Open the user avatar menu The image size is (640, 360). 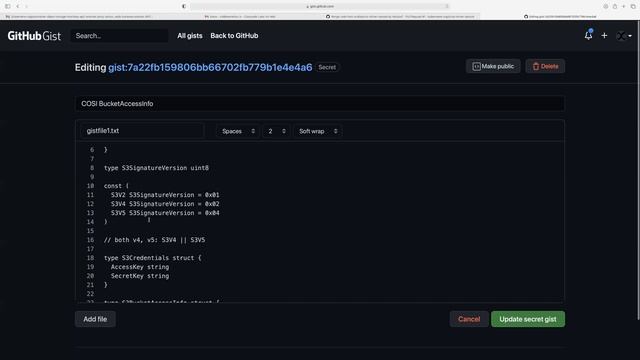[624, 36]
